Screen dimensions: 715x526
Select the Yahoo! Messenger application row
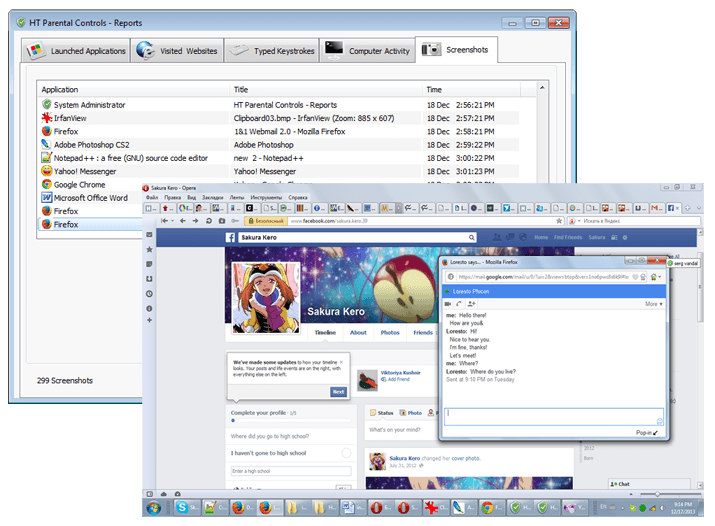[x=280, y=171]
